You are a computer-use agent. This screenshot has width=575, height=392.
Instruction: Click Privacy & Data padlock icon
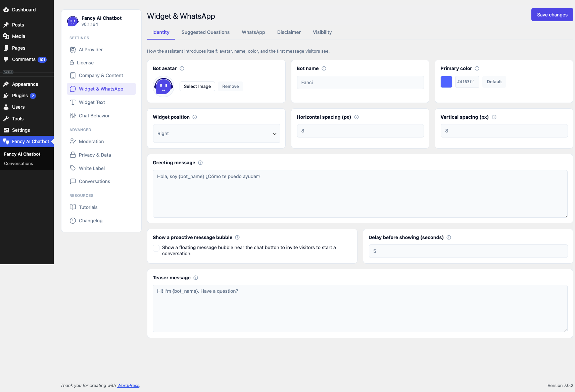point(73,155)
